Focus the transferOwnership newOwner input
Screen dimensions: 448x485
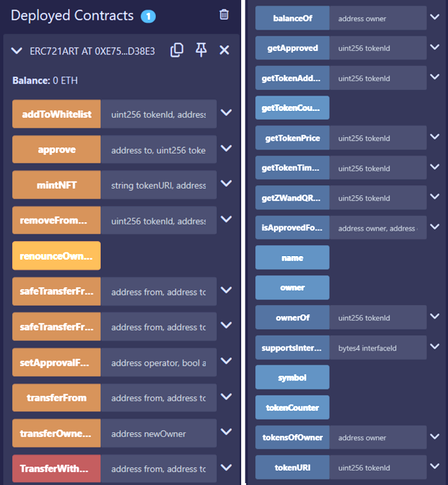pos(158,433)
